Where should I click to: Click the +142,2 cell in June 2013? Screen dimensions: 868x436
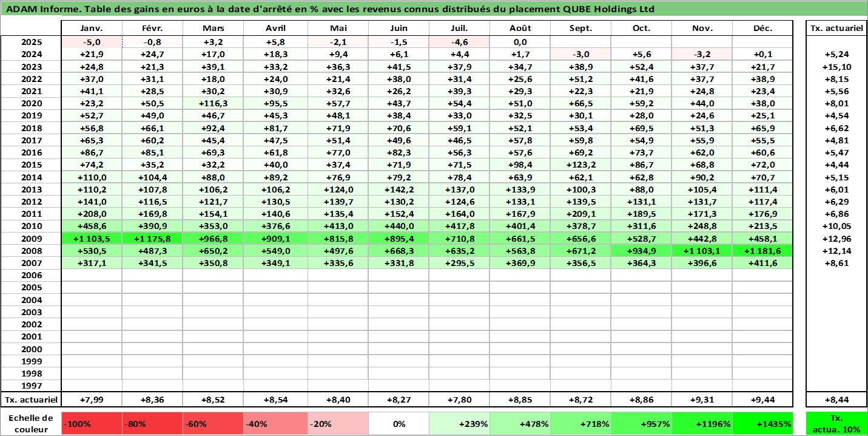pos(399,189)
